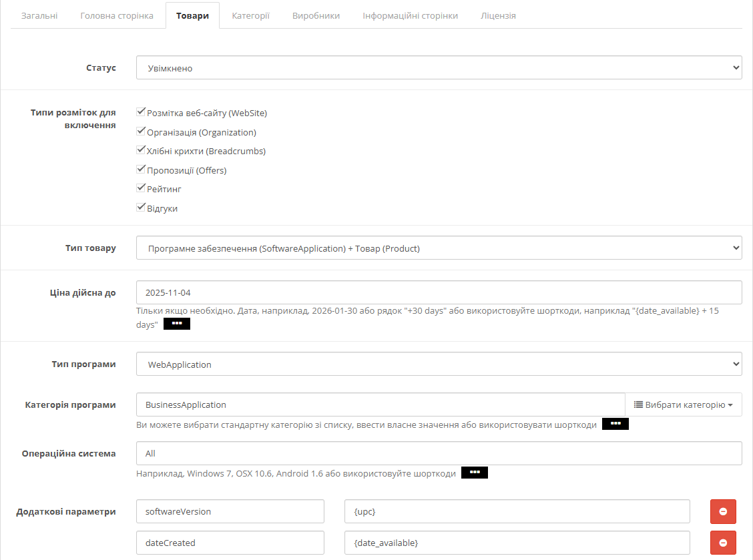Show shortcodes for program category
The width and height of the screenshot is (753, 560).
coord(615,424)
